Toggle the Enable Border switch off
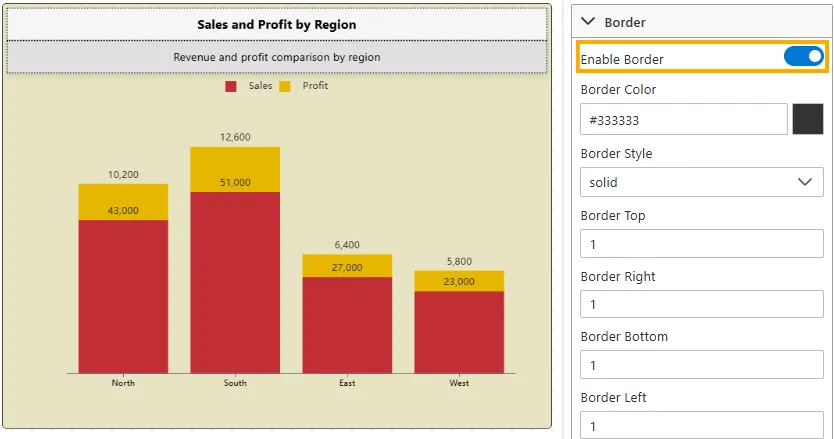Image resolution: width=834 pixels, height=439 pixels. pyautogui.click(x=803, y=56)
